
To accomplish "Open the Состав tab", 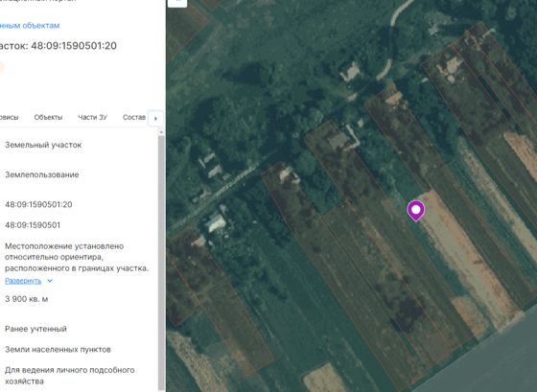I will (134, 118).
